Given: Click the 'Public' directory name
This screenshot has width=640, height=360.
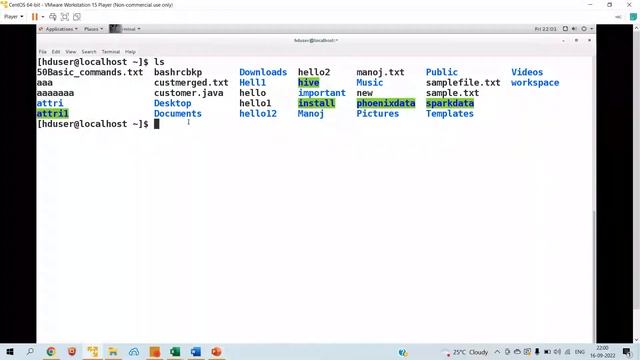Looking at the screenshot, I should (x=442, y=72).
